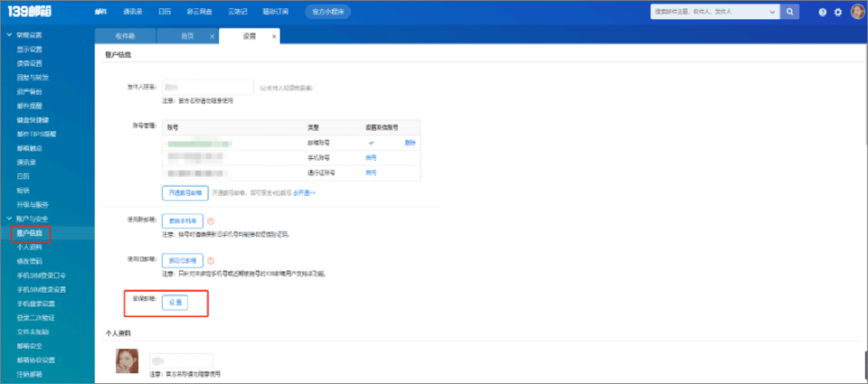
Task: Open 邮箱协议设置 in the sidebar
Action: click(x=36, y=360)
